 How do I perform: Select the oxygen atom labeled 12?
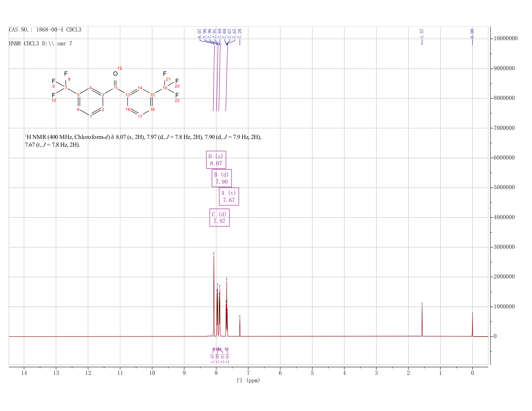(115, 74)
